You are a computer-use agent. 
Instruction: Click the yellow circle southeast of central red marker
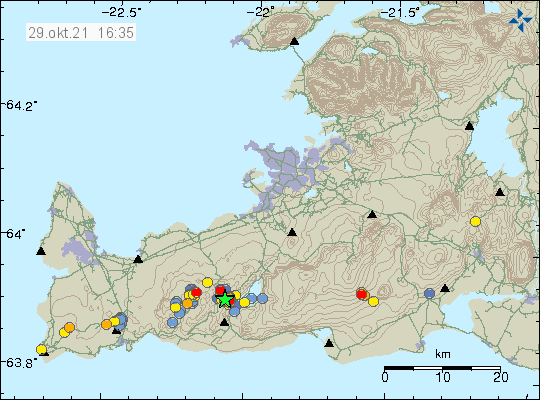[x=373, y=301]
